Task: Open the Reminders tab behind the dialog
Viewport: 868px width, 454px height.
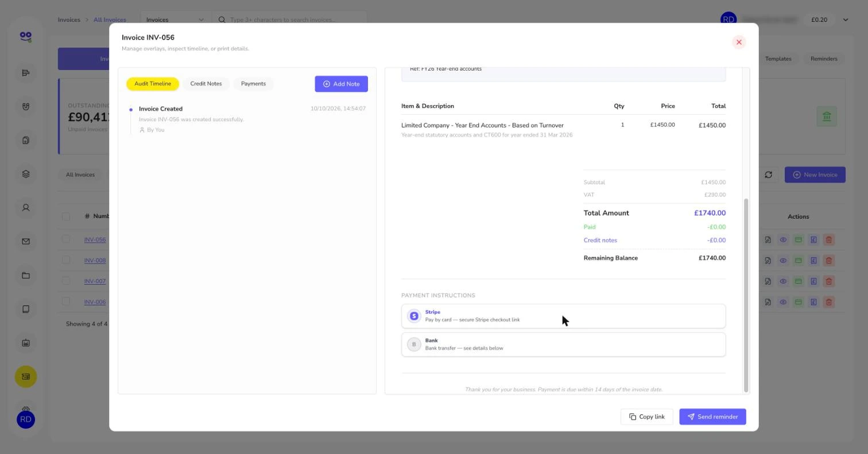Action: point(824,59)
